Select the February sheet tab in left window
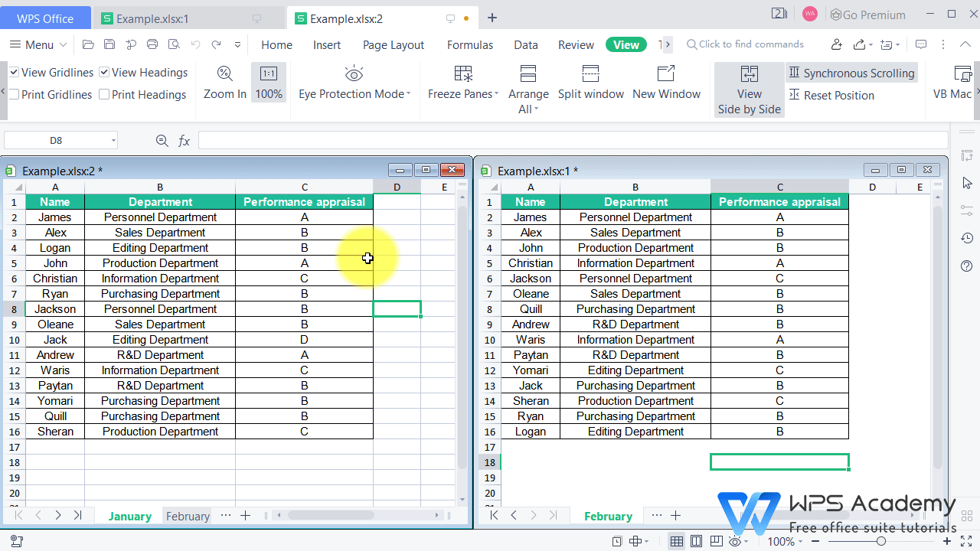Viewport: 980px width, 551px height. pos(187,516)
